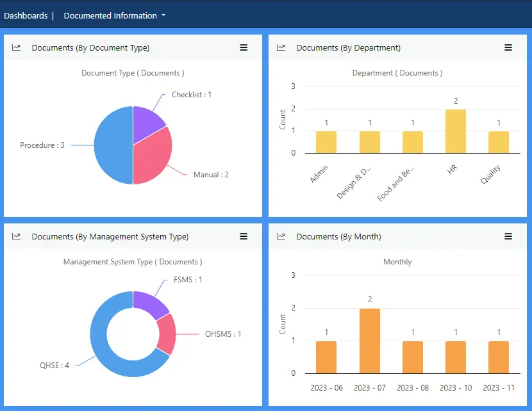Click the HR bar in Department chart
Viewport: 532px width, 411px height.
[x=456, y=131]
